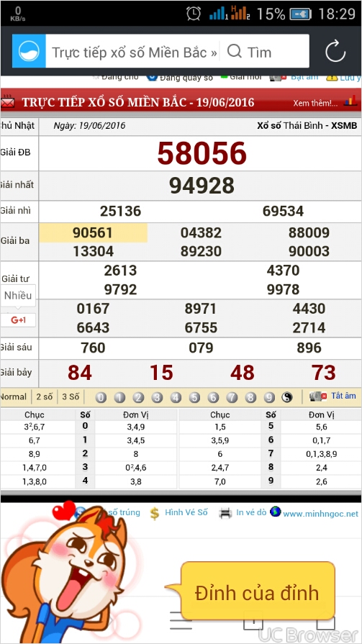Filter results by digit 8 ball

coord(250,397)
